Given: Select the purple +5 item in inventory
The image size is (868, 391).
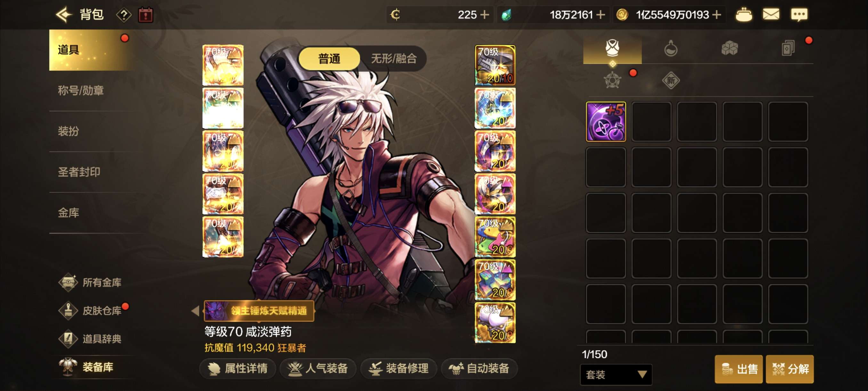Looking at the screenshot, I should [x=606, y=121].
